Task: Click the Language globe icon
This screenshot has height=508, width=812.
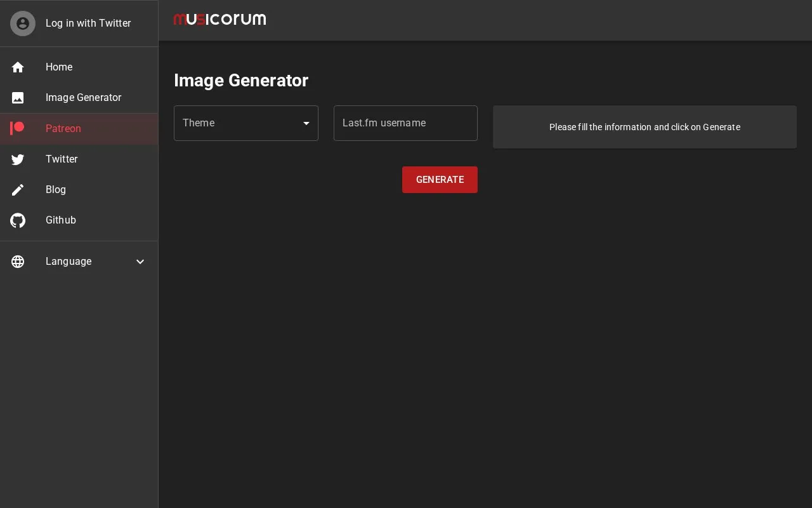Action: pyautogui.click(x=18, y=262)
